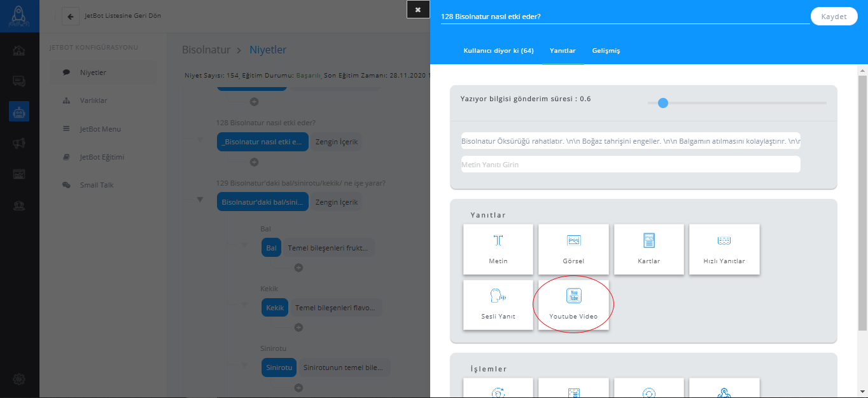Click plus icon above intent 128 label
This screenshot has height=398, width=868.
pyautogui.click(x=254, y=102)
